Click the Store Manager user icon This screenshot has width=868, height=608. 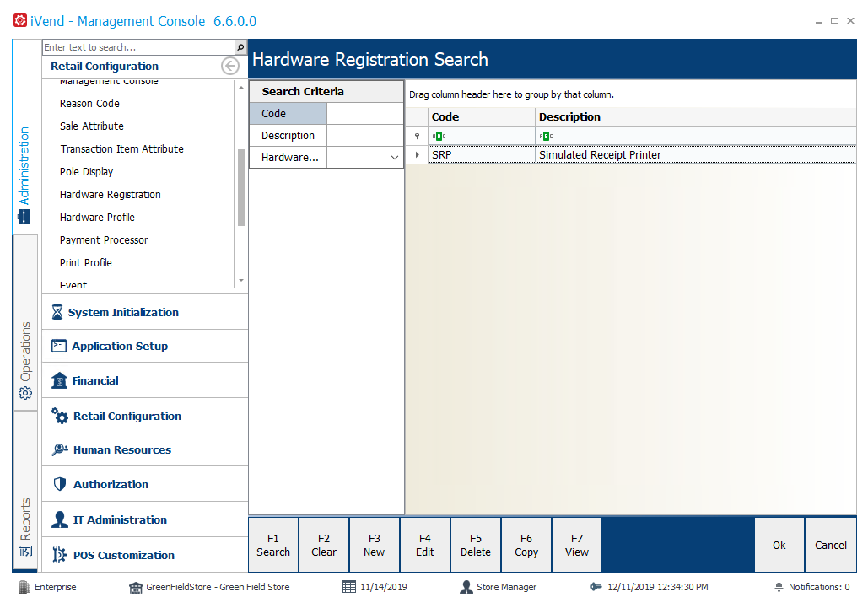(x=466, y=587)
